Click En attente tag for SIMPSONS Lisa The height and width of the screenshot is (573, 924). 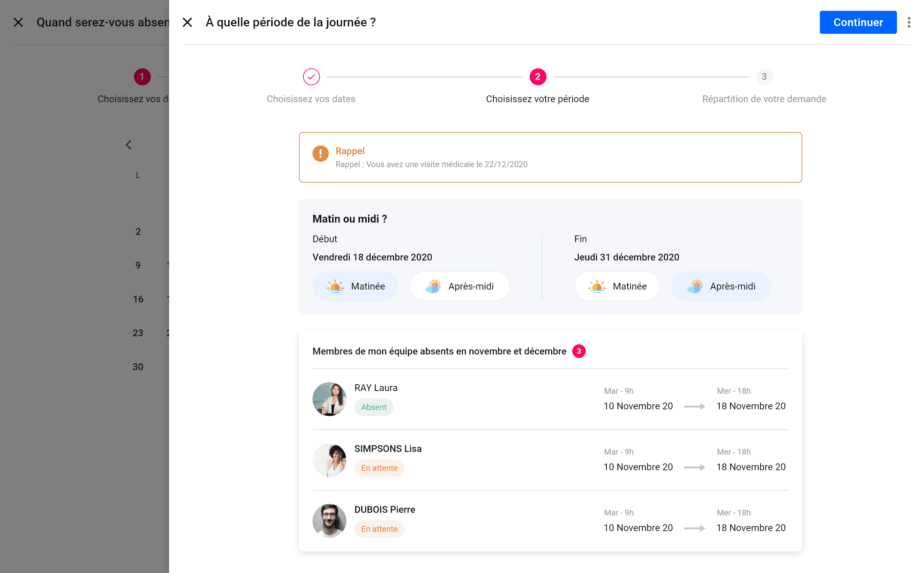coord(379,468)
